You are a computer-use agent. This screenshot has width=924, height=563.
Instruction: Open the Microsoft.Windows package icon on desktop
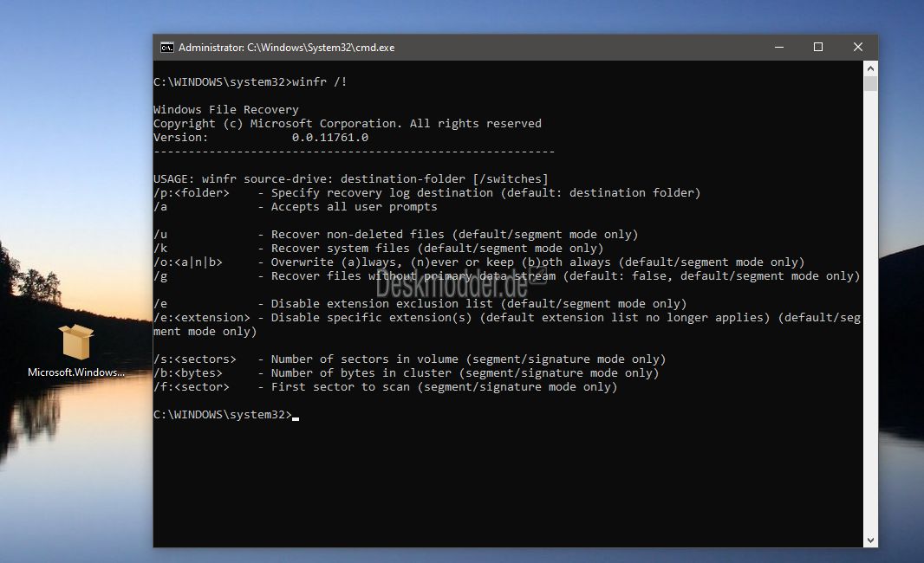pyautogui.click(x=76, y=341)
